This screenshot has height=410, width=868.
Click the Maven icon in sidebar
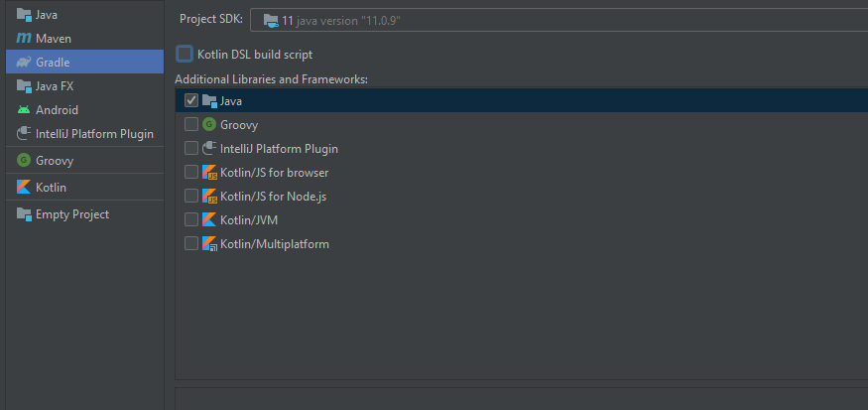(24, 39)
